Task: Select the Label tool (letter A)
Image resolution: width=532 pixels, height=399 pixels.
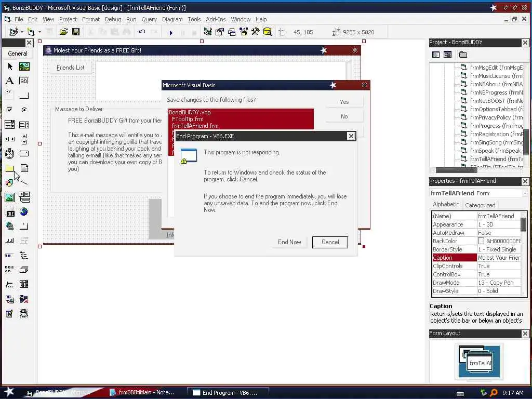Action: tap(10, 81)
